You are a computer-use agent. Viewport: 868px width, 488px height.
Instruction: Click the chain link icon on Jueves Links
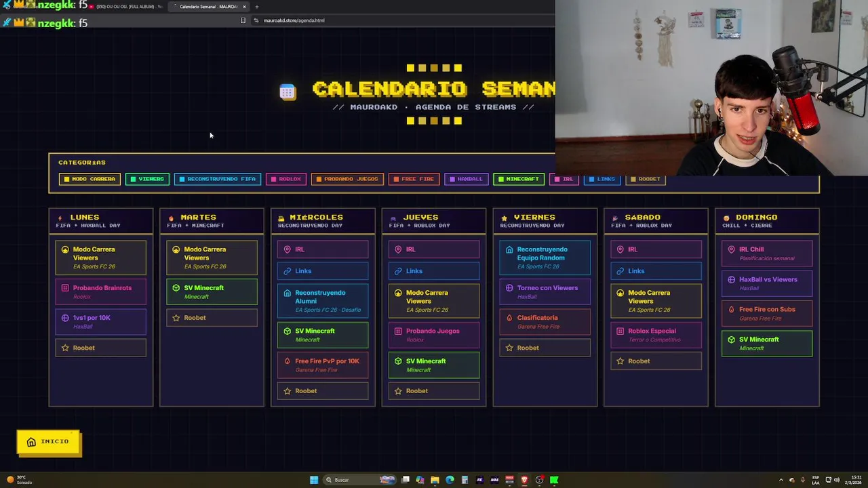click(399, 271)
